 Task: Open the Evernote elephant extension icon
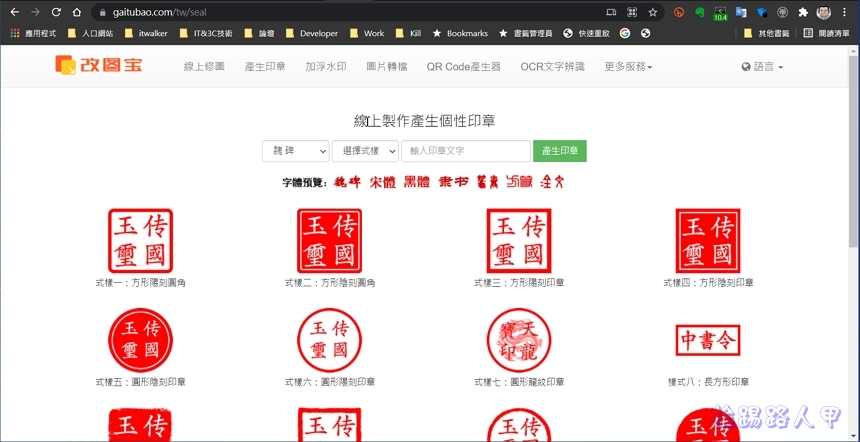(x=699, y=12)
